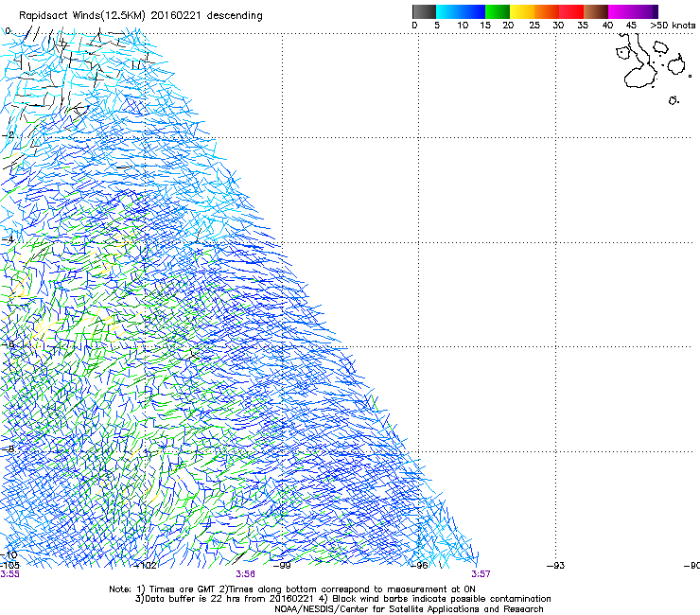Click the green 15–20 knot legend segment
700x615 pixels.
[x=497, y=11]
